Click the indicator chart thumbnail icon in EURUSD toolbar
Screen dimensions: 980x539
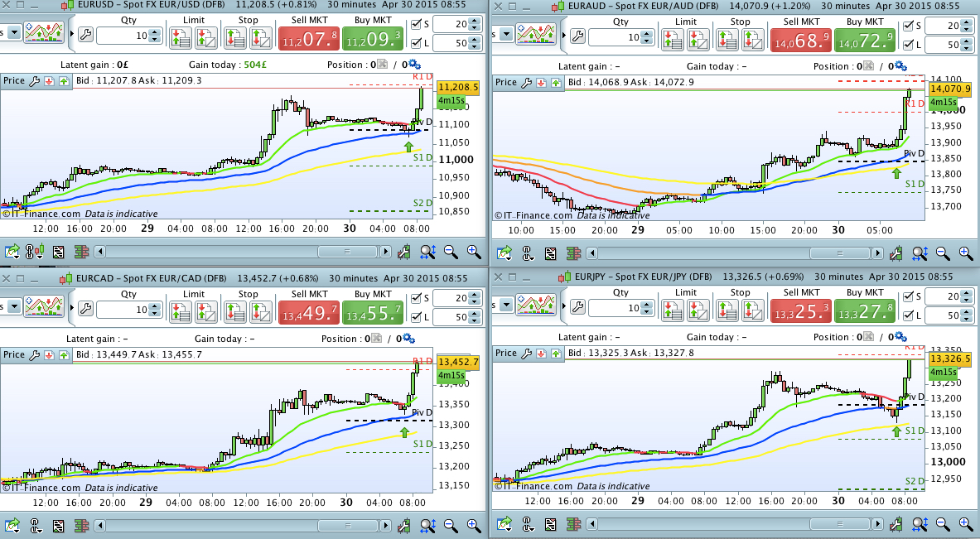coord(44,31)
